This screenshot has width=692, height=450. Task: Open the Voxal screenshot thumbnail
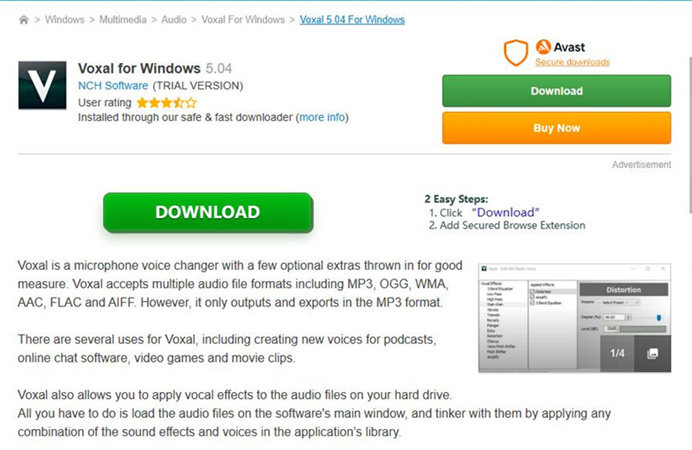(x=575, y=318)
